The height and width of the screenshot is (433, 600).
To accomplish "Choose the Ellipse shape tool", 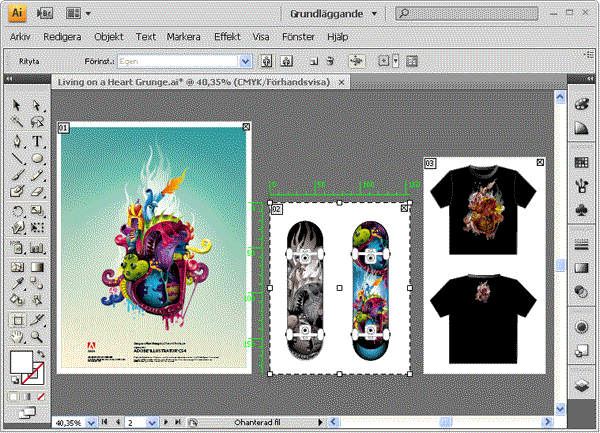I will (37, 158).
